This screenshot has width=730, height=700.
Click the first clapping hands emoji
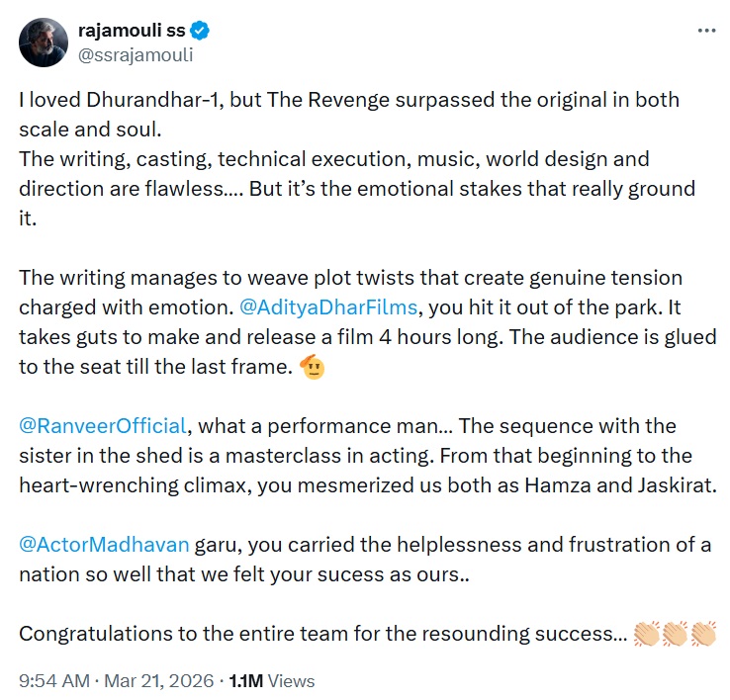click(x=646, y=634)
